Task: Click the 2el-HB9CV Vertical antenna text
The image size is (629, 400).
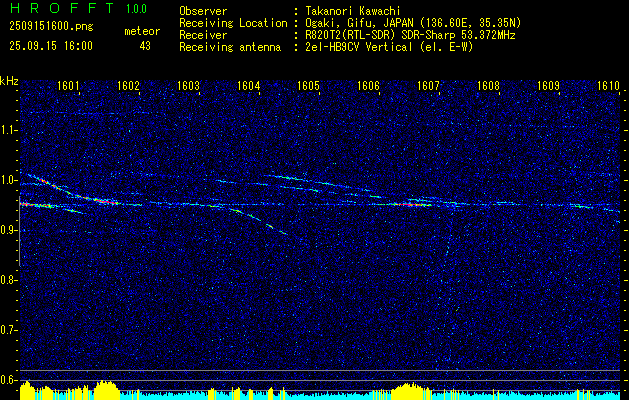Action: click(389, 47)
